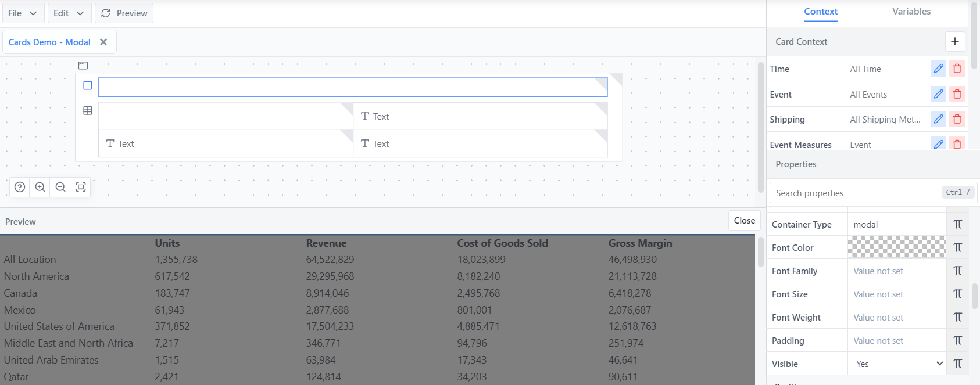The image size is (980, 385).
Task: Focus the Search properties field
Action: coord(854,193)
